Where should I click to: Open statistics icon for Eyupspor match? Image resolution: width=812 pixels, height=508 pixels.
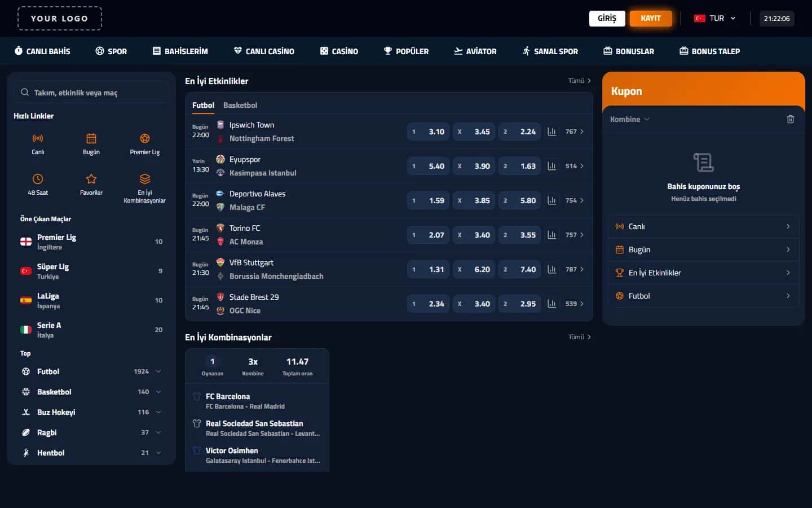pos(552,166)
